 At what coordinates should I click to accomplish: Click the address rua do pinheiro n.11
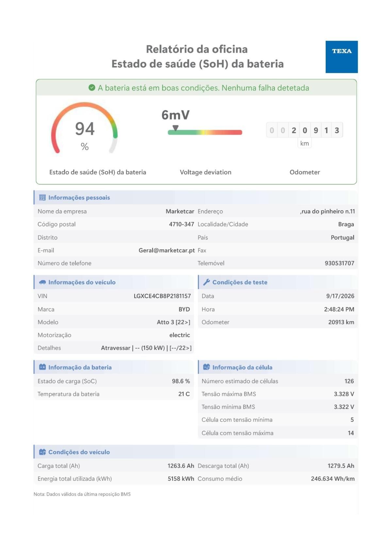coord(327,211)
